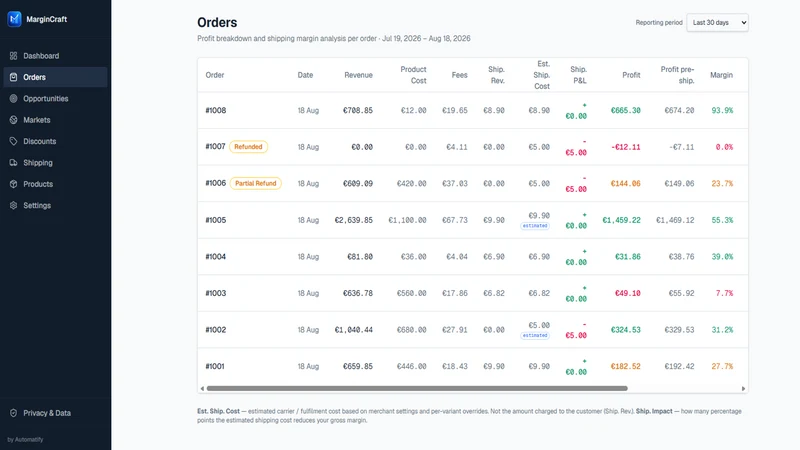Click the Profit pre-ship. column header

(678, 75)
